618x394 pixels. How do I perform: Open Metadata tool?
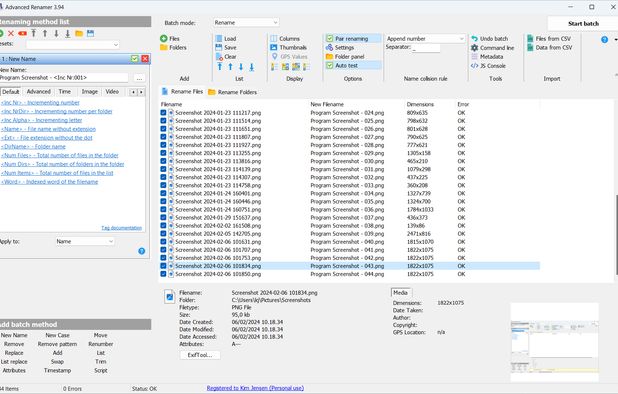pos(487,57)
